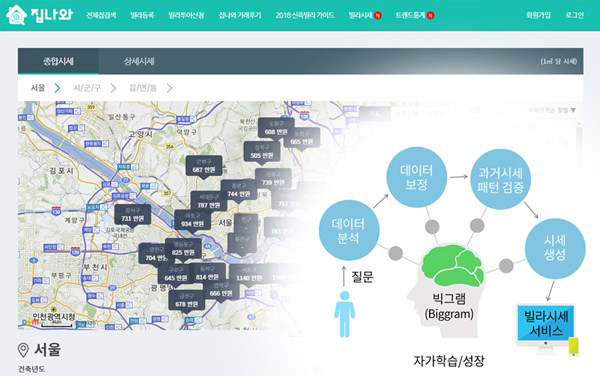Switch to the 상세시세 tab

(139, 61)
